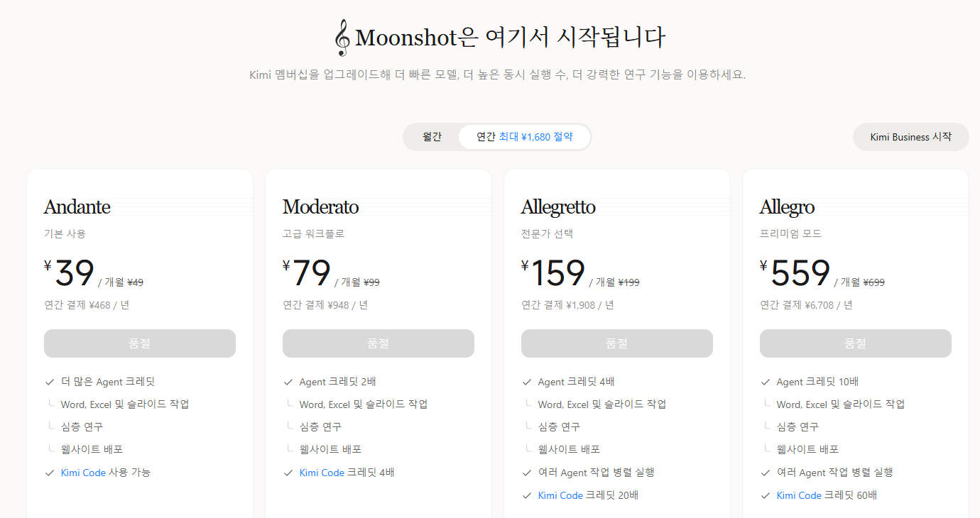Click checkmark next to Allegretto Agent 크레딧 4배
Screen dimensions: 980x518
pyautogui.click(x=527, y=382)
